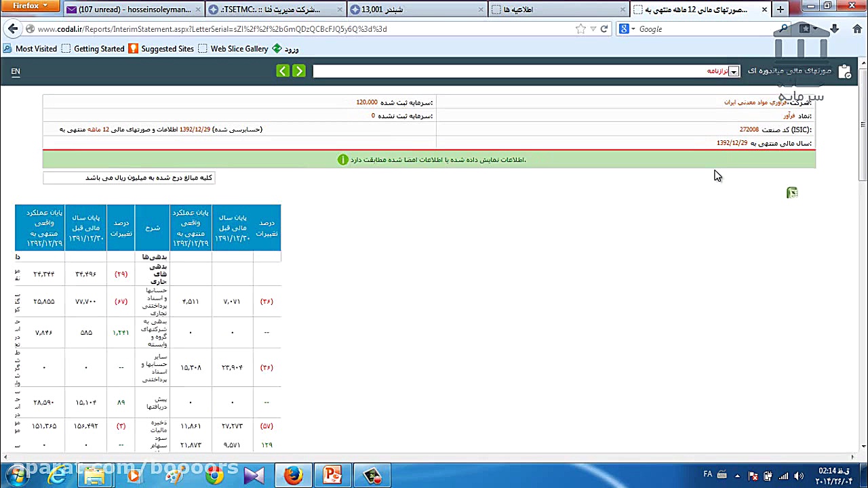Open Visual Studio from the taskbar
Image resolution: width=868 pixels, height=488 pixels.
coord(254,476)
